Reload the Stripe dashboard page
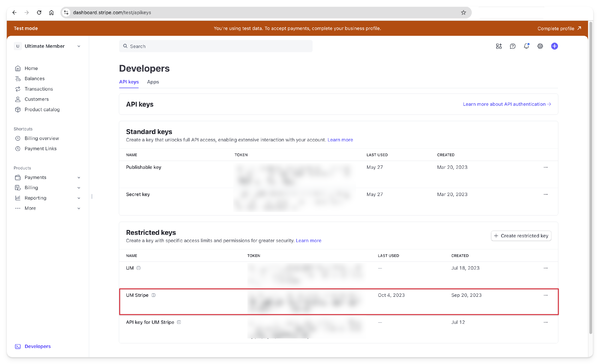This screenshot has height=364, width=600. click(39, 12)
